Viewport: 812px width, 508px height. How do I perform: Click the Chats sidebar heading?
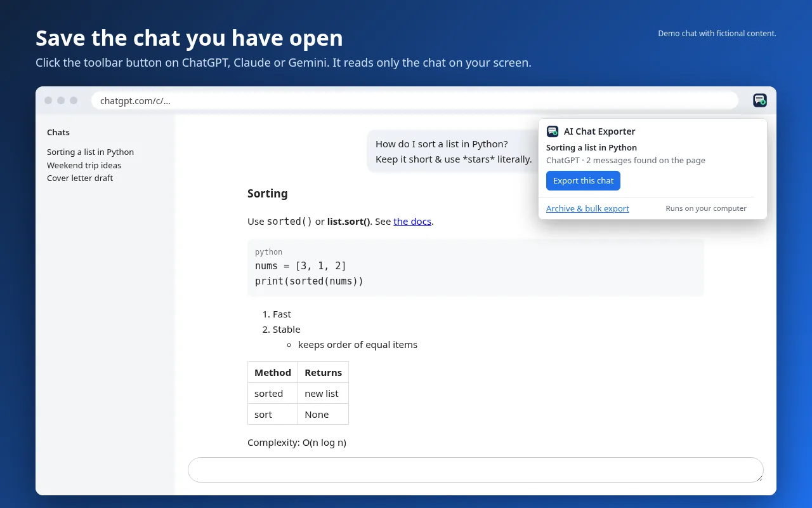[58, 133]
